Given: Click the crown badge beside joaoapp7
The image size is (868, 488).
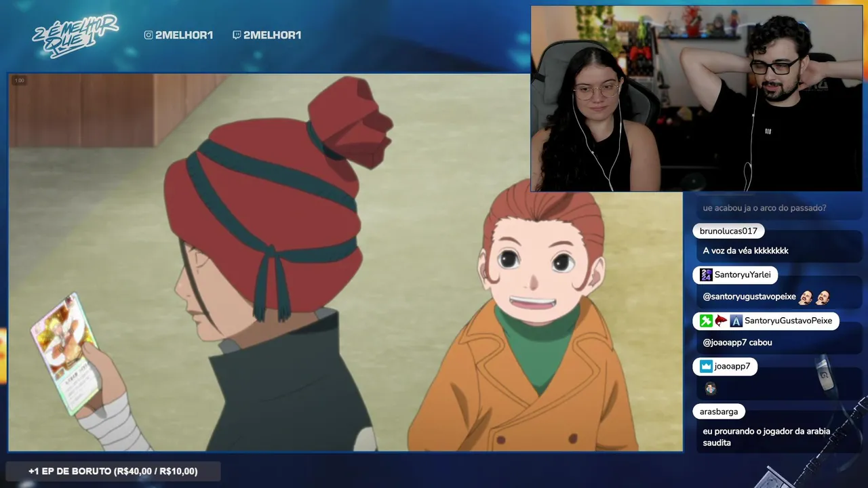Looking at the screenshot, I should coord(706,367).
